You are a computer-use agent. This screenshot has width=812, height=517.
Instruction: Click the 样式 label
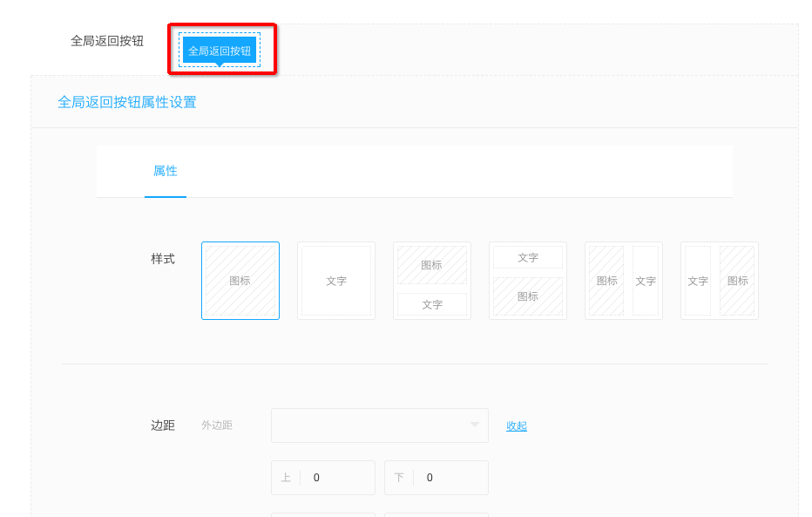pos(163,259)
